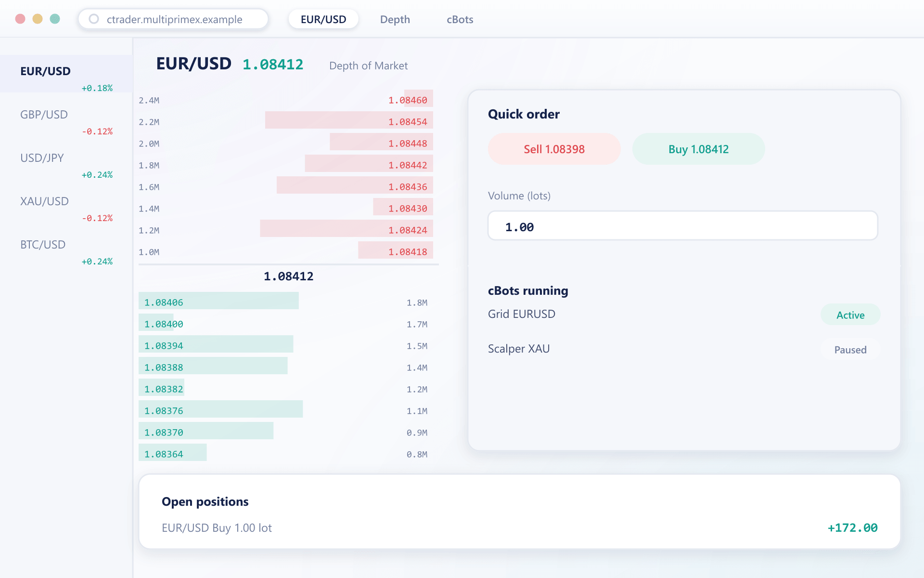
Task: Click the Depth of Market label
Action: pyautogui.click(x=368, y=66)
